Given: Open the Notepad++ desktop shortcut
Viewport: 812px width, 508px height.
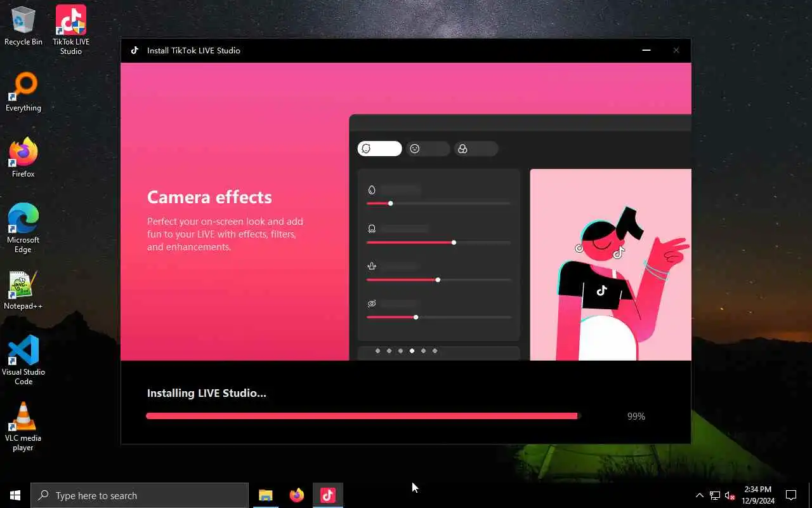Looking at the screenshot, I should tap(23, 291).
